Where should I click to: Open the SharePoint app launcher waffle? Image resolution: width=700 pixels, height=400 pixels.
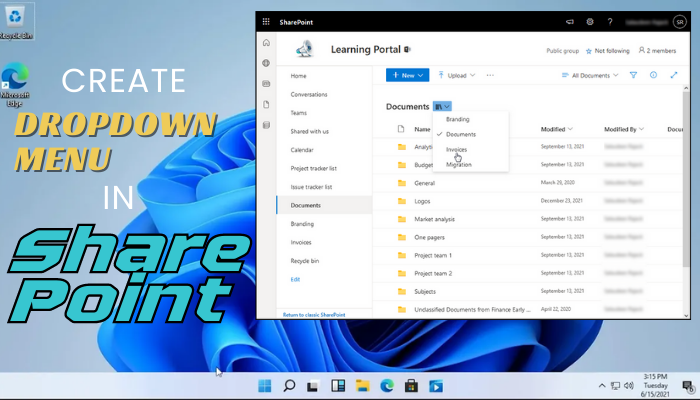coord(265,21)
